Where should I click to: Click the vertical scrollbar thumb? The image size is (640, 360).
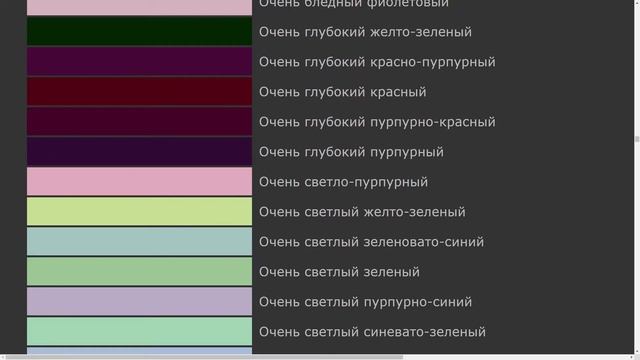tap(637, 139)
